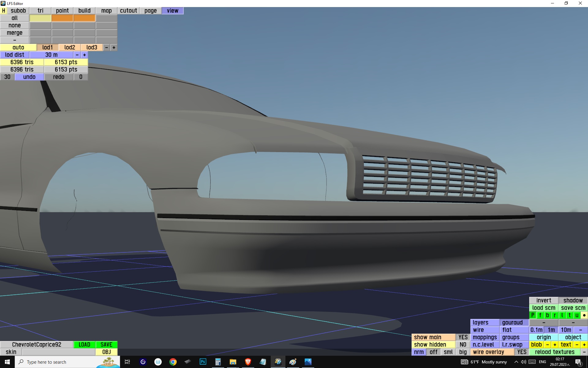
Task: Open the map tab
Action: [x=106, y=11]
